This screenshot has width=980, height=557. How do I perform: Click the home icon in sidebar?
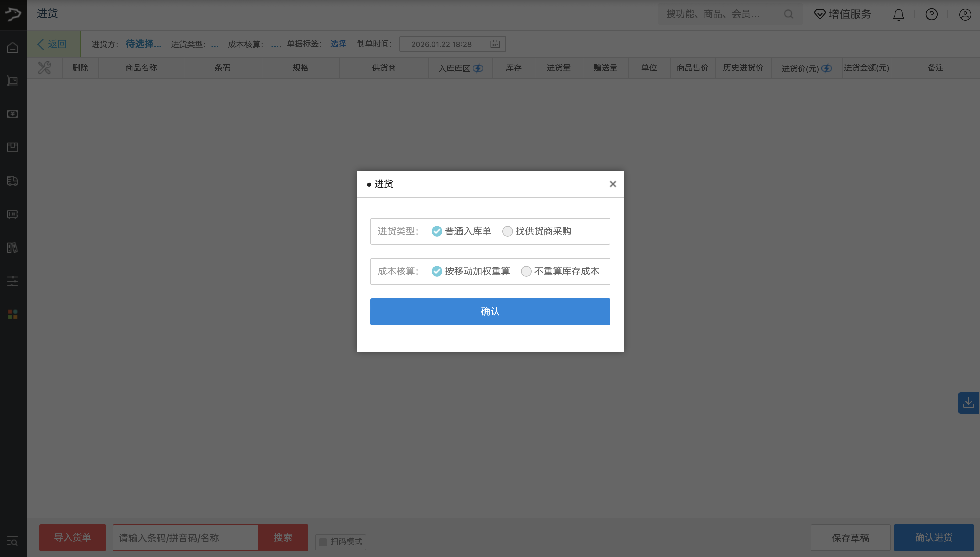point(13,47)
